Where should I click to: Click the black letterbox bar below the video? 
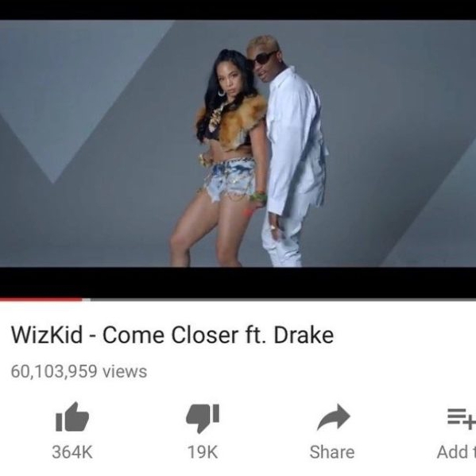click(238, 282)
